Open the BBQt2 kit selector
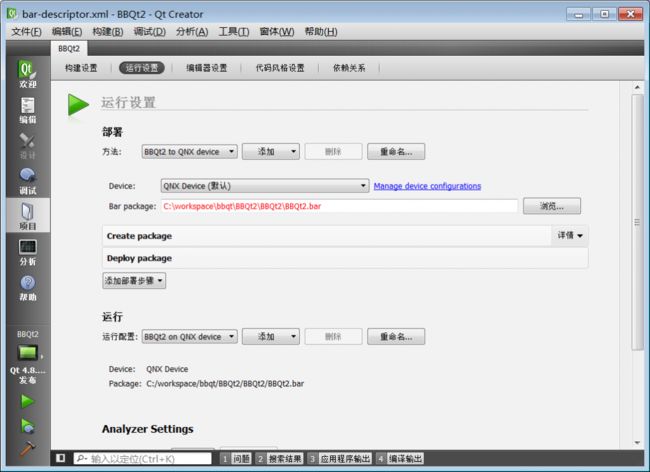650x472 pixels. [28, 357]
